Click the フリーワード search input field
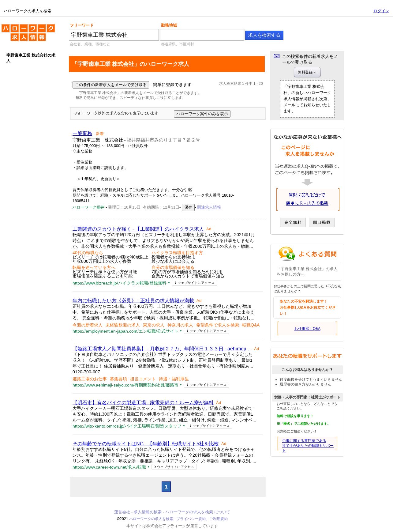393x532 pixels. click(114, 35)
